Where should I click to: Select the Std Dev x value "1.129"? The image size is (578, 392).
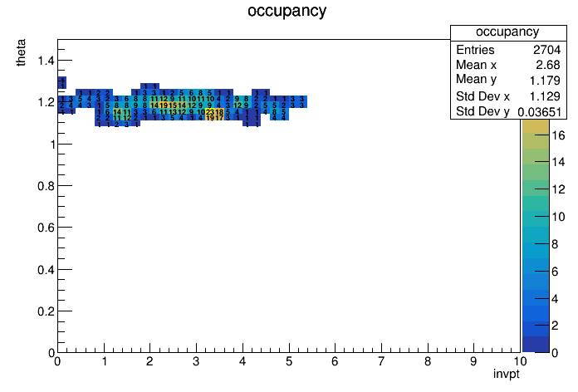tap(545, 96)
